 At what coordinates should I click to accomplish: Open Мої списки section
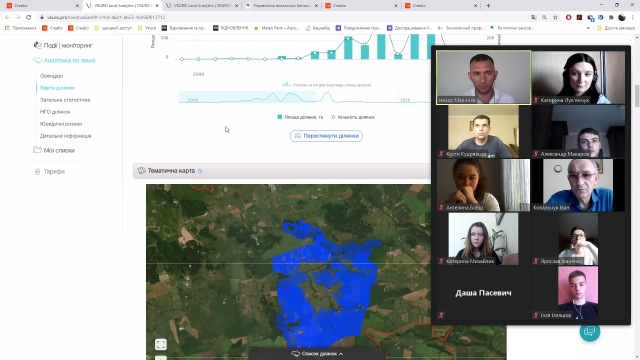[x=54, y=150]
